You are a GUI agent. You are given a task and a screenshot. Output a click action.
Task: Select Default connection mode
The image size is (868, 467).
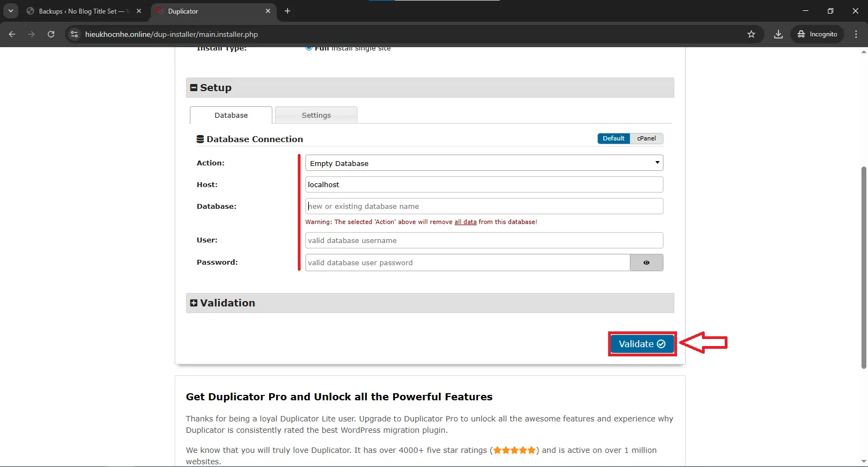pyautogui.click(x=614, y=138)
